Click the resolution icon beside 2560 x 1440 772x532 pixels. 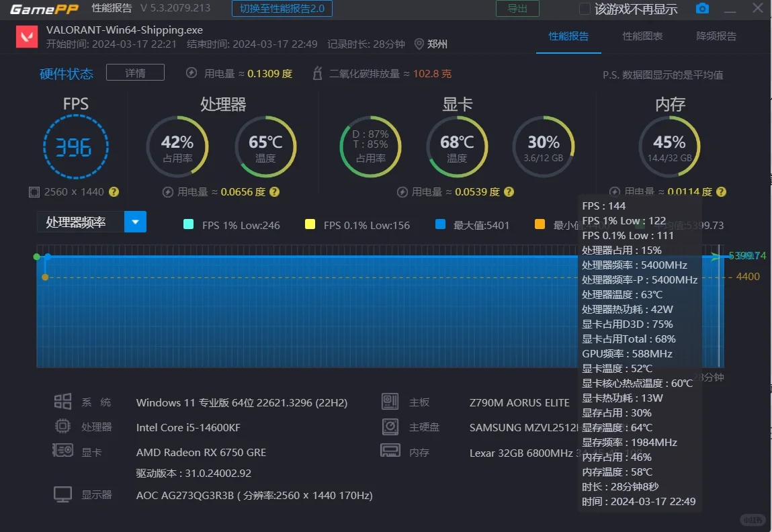click(34, 192)
